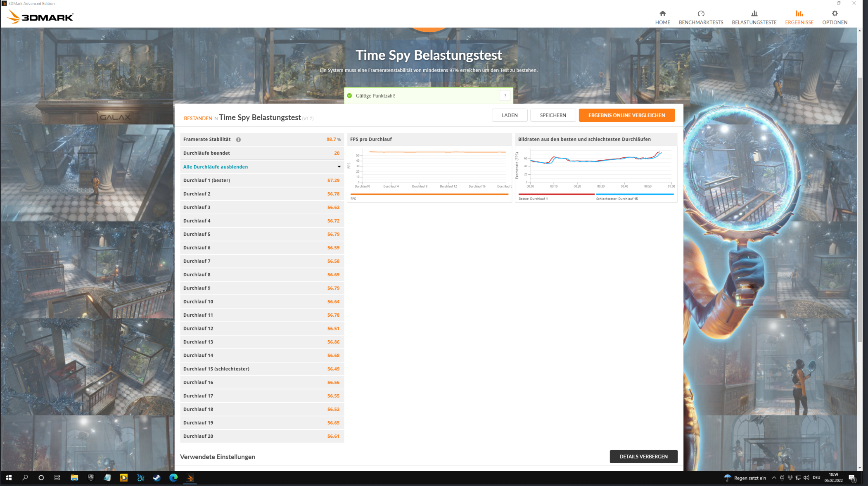Screen dimensions: 868x486
Task: Collapse list via Alle Durchläufe ausblenden arrow
Action: click(x=339, y=167)
